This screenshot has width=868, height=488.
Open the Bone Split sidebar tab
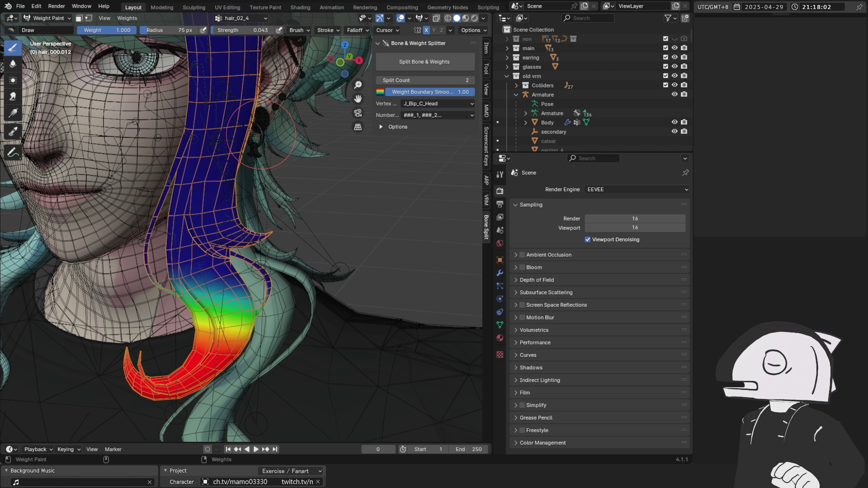pyautogui.click(x=486, y=227)
